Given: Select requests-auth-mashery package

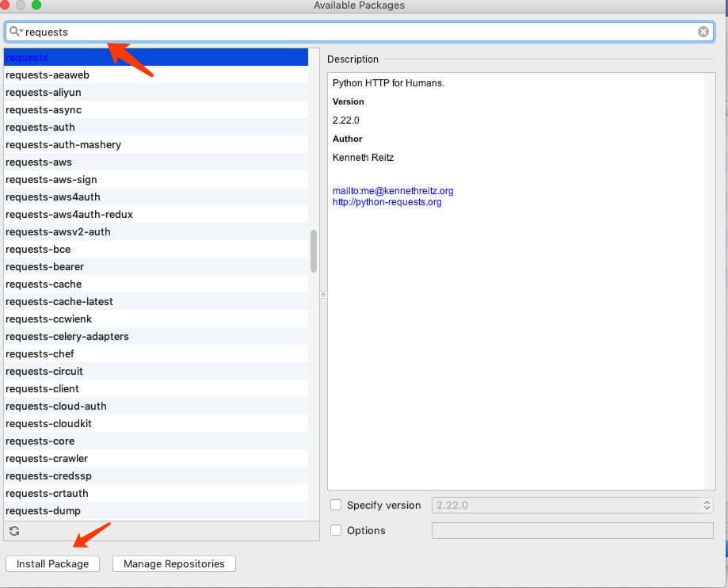Looking at the screenshot, I should pos(156,144).
